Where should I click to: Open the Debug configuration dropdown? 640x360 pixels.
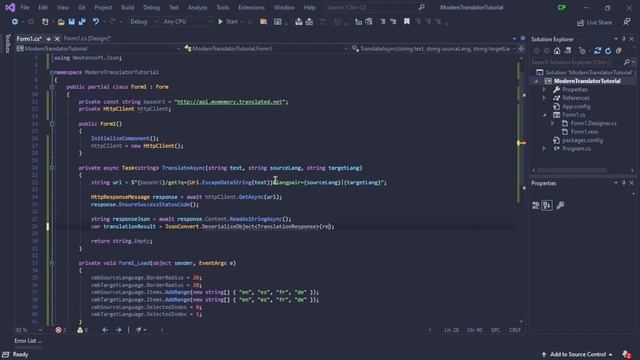point(143,22)
